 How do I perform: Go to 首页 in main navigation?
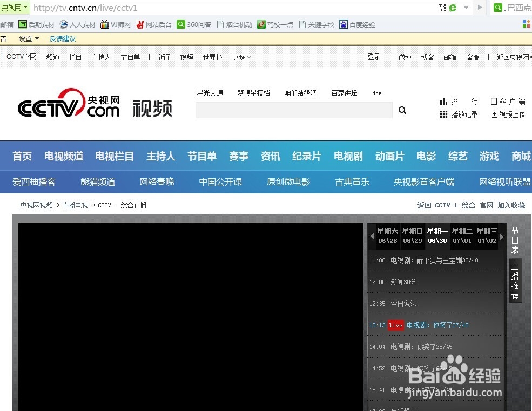[x=22, y=156]
